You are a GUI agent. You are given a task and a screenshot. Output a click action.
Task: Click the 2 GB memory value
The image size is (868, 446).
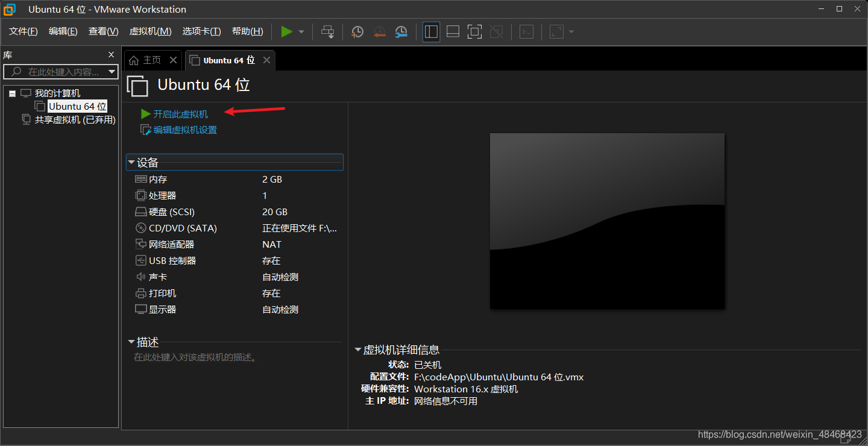coord(272,179)
